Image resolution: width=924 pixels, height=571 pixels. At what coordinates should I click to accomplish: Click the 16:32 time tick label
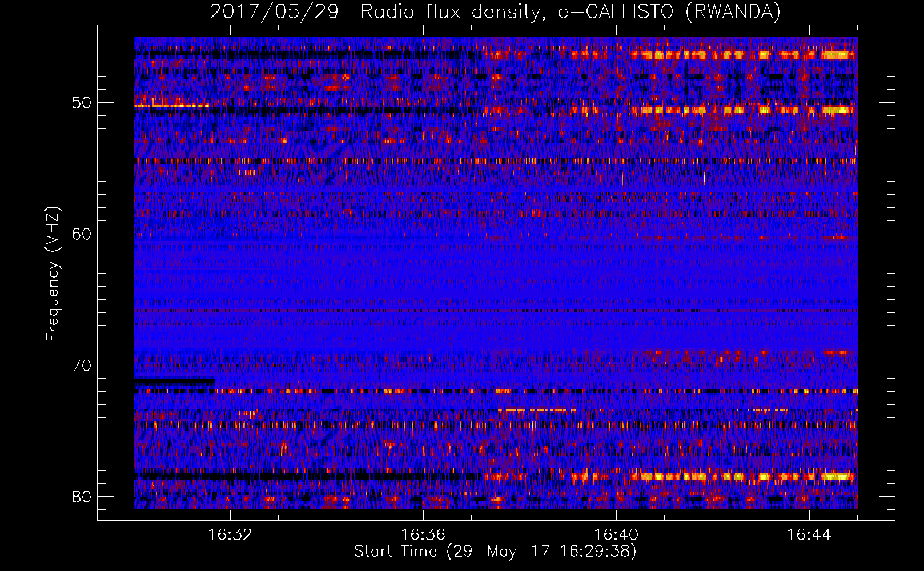pyautogui.click(x=230, y=535)
